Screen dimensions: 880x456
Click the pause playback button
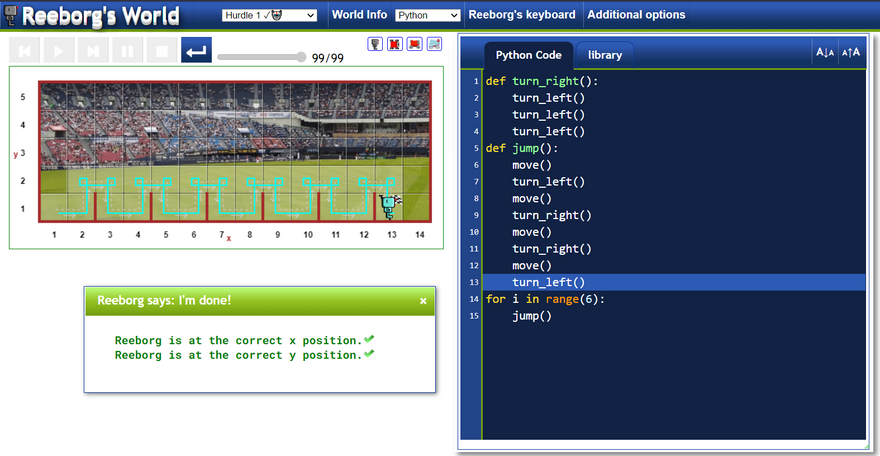pyautogui.click(x=127, y=50)
